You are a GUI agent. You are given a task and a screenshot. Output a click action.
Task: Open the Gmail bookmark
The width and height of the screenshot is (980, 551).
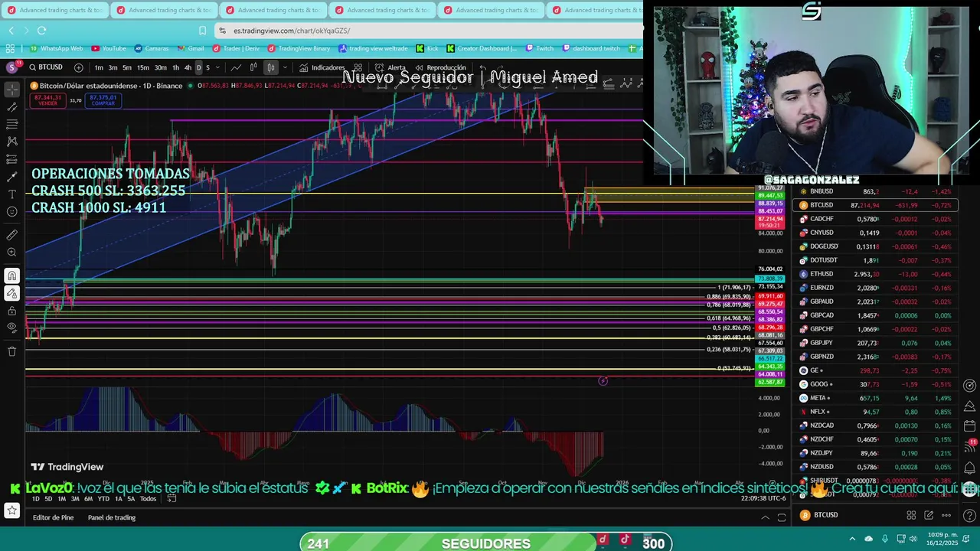tap(190, 48)
